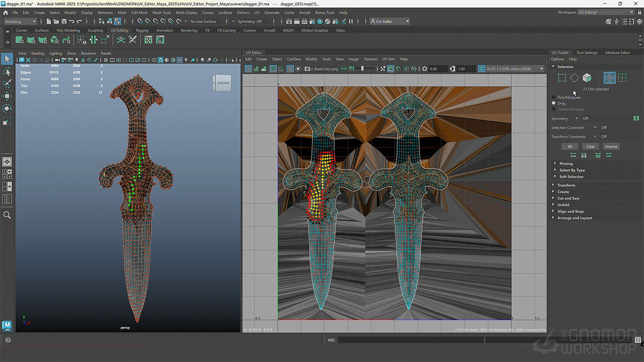Open the Cut/Sew menu in UV Editor
This screenshot has width=644, height=362.
(x=293, y=59)
